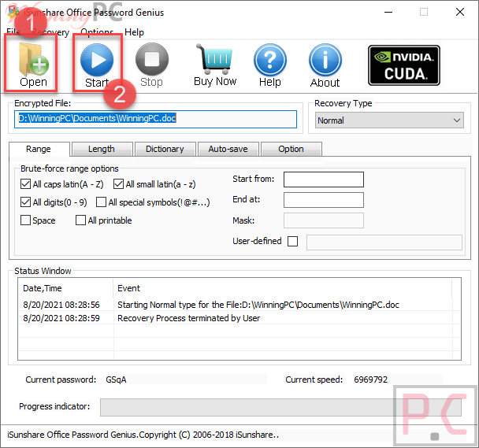Click the Progress indicator bar
The height and width of the screenshot is (448, 479).
pos(280,407)
